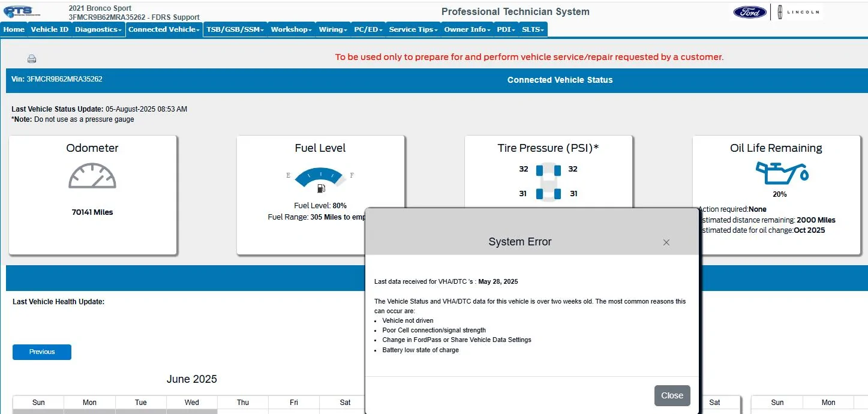This screenshot has width=868, height=414.
Task: Expand the Service Tips menu
Action: tap(413, 29)
